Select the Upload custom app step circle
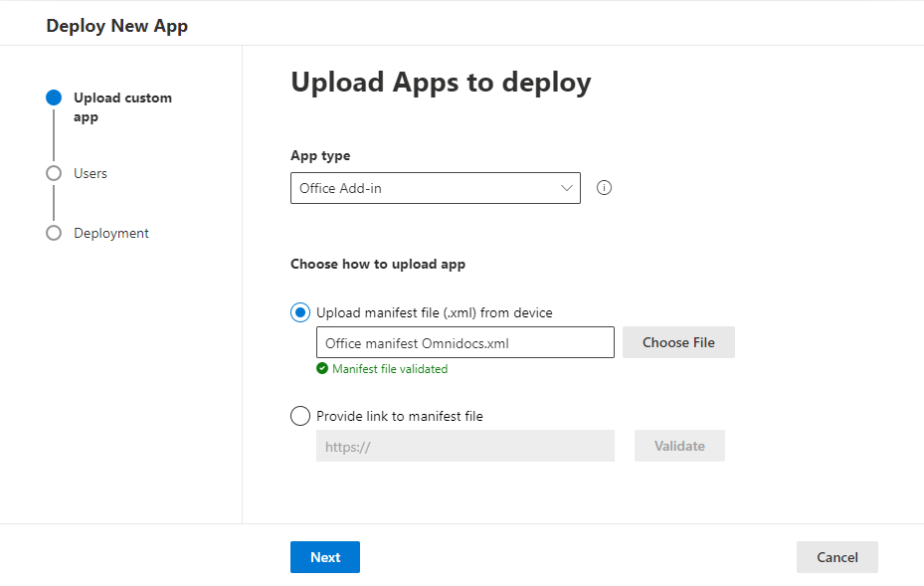 pyautogui.click(x=54, y=98)
